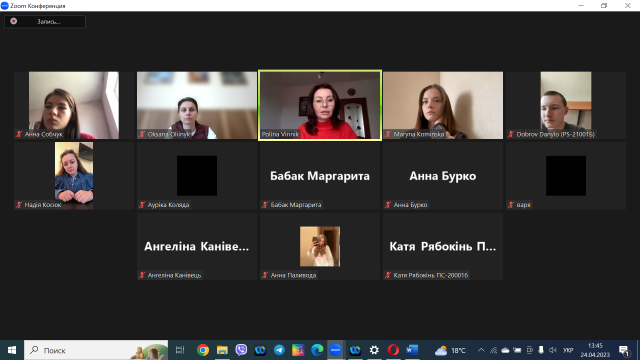Select Анна Бурко's participant tile
This screenshot has height=360, width=640.
pos(443,176)
